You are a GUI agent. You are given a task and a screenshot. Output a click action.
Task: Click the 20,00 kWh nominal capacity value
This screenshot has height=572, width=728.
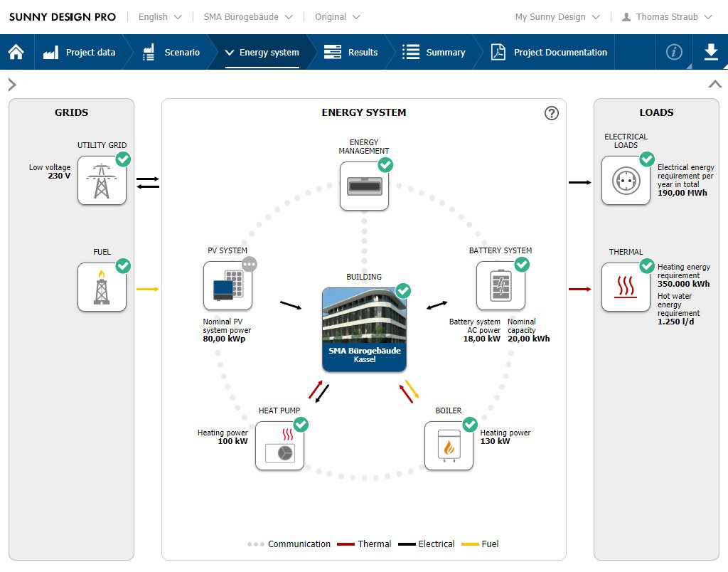coord(528,339)
